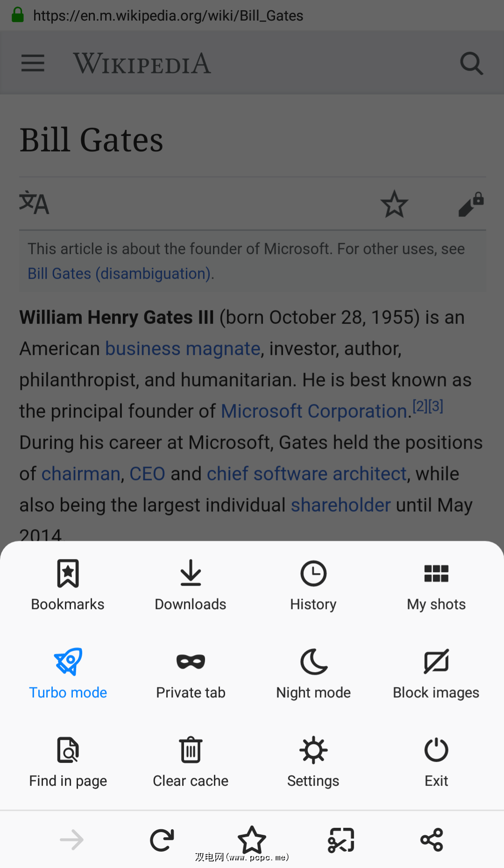Open the Wikipedia hamburger menu
The width and height of the screenshot is (504, 868).
click(x=33, y=63)
